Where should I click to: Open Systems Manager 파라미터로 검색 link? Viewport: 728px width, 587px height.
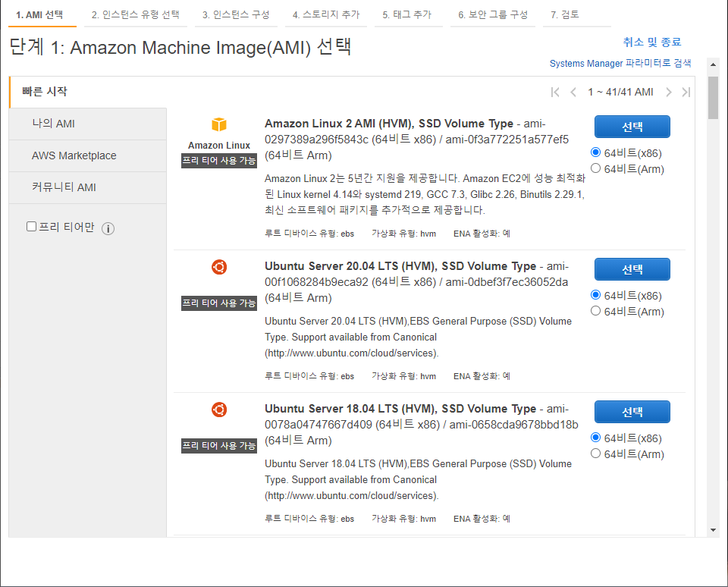620,63
